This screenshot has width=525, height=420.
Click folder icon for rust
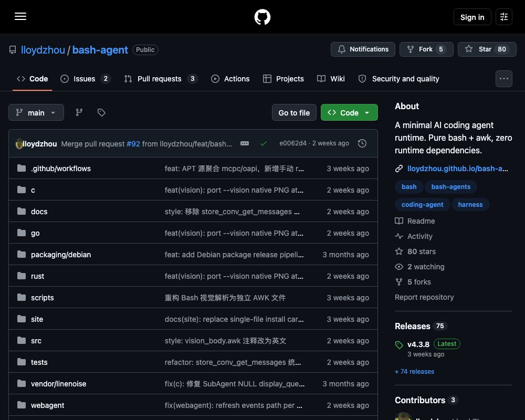22,276
